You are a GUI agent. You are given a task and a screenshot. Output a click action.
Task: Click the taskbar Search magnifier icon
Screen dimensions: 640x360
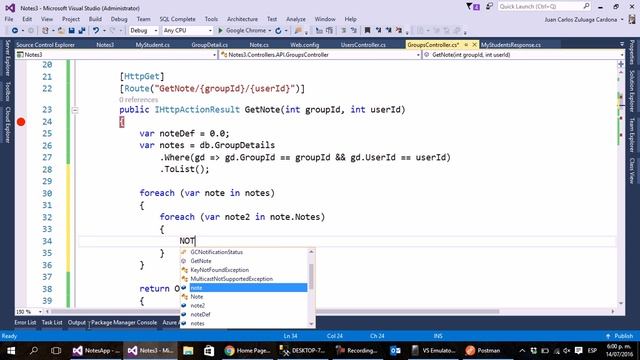pos(34,351)
